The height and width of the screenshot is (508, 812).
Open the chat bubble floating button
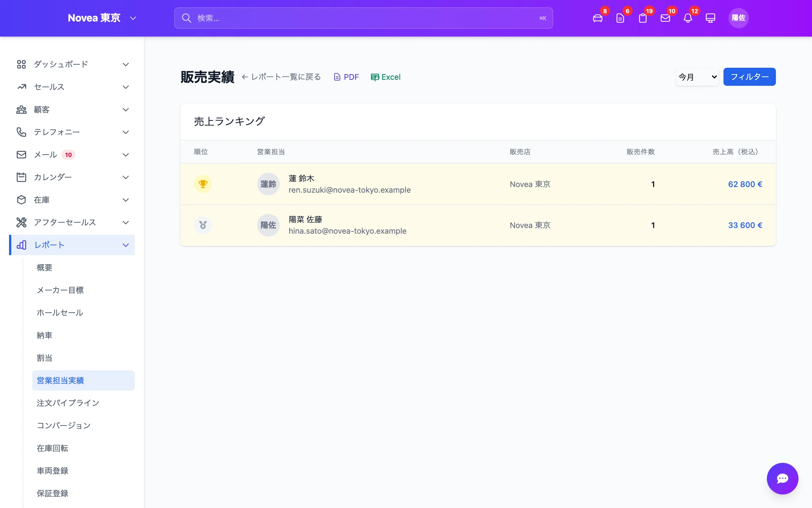(x=783, y=479)
